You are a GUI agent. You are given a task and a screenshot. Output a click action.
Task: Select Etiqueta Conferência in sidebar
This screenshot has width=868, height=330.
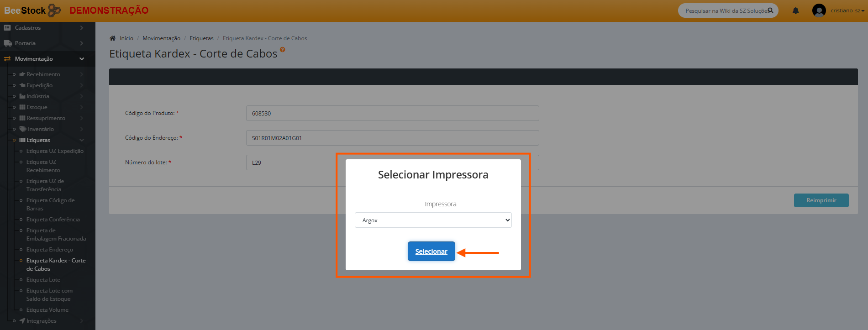pyautogui.click(x=53, y=220)
